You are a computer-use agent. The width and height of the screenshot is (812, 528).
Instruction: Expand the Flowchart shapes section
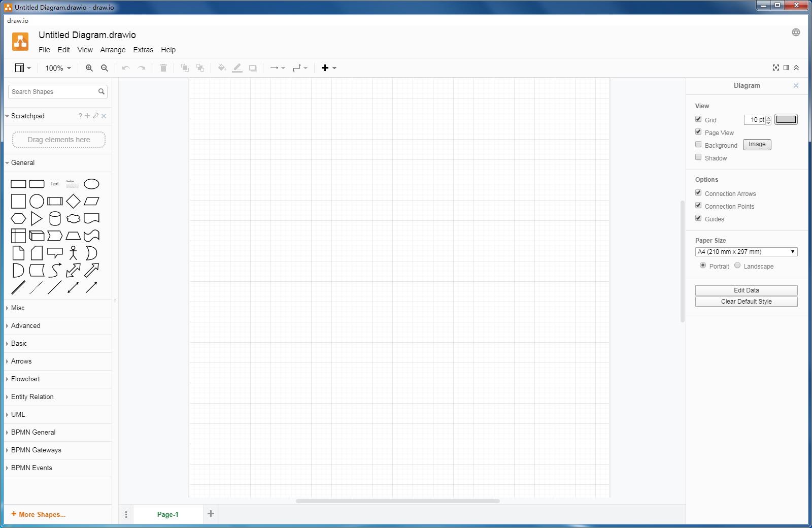[x=58, y=379]
